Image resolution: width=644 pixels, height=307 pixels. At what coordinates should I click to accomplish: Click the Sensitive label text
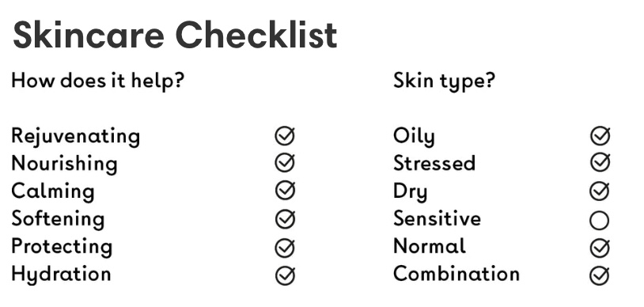[x=437, y=218]
